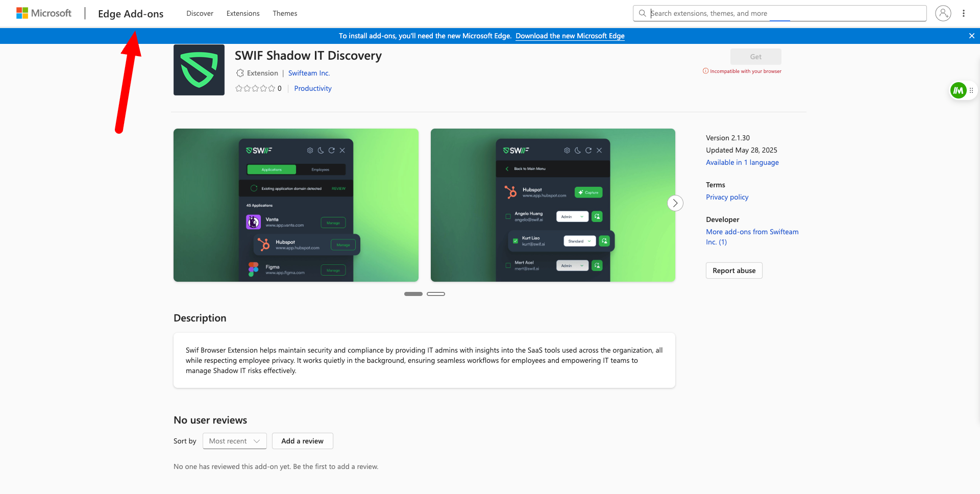
Task: Open the Discover tab
Action: pyautogui.click(x=200, y=13)
